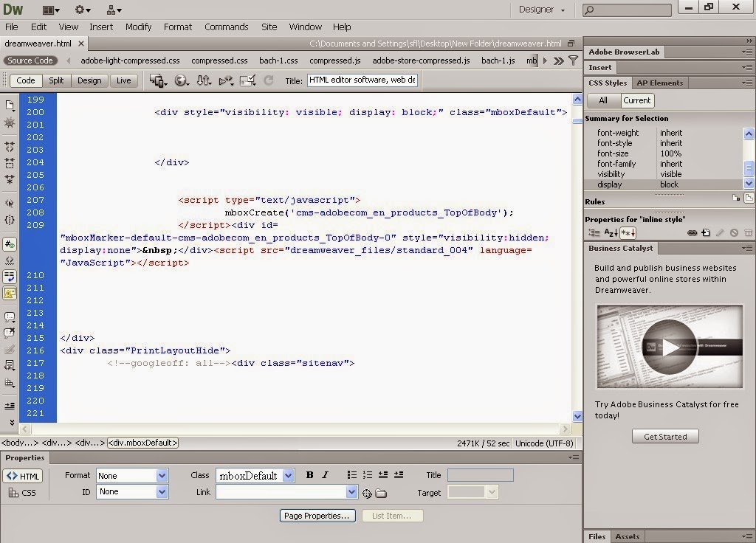Click Balance Braces icon
756x543 pixels.
(10, 220)
